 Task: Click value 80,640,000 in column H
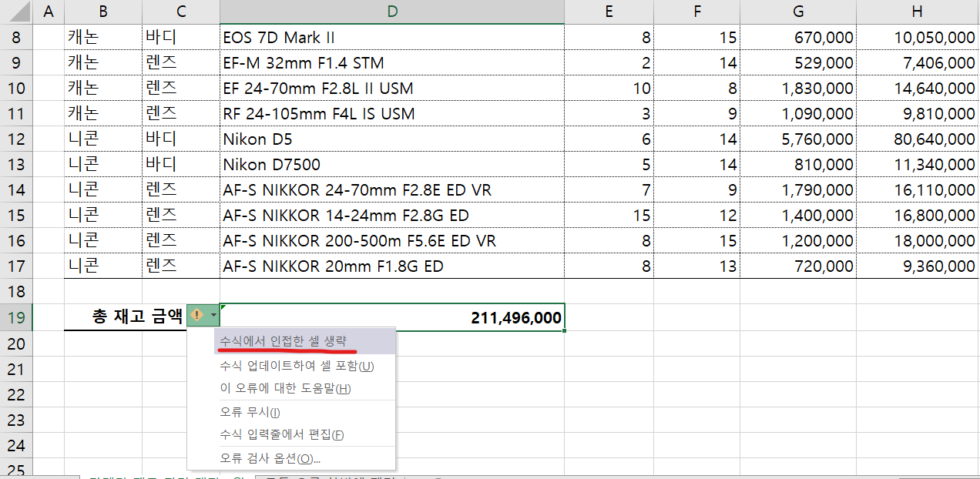coord(918,139)
